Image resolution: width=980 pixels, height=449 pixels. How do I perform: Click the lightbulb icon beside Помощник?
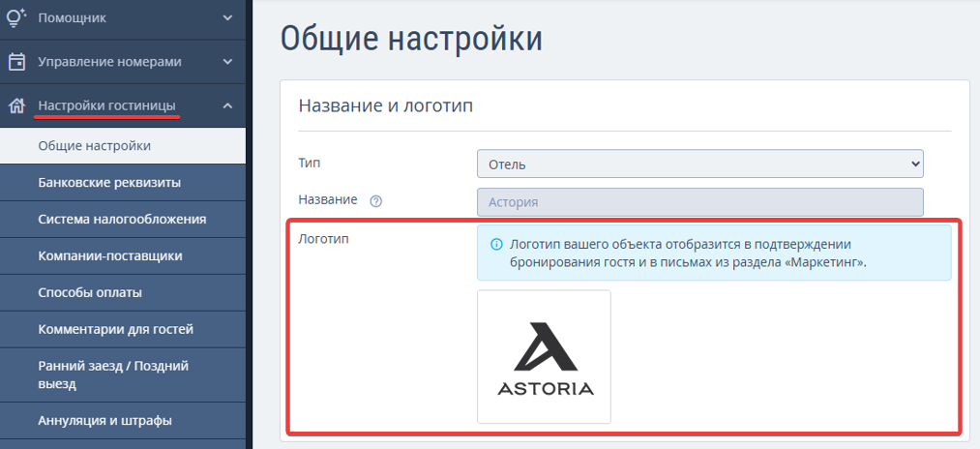tap(16, 17)
